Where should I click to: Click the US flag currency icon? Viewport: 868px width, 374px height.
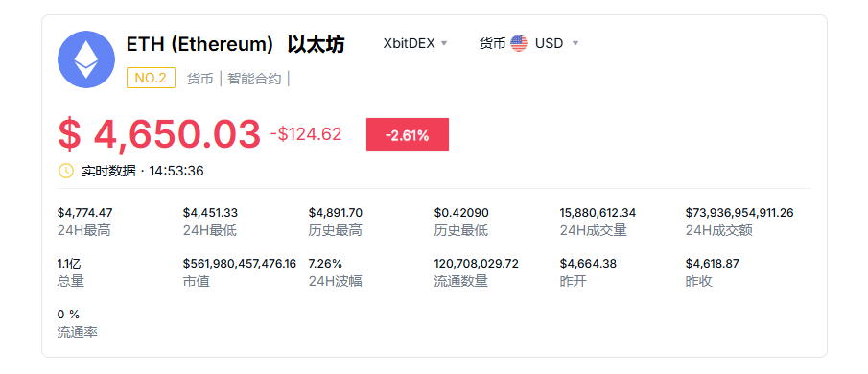(x=519, y=43)
